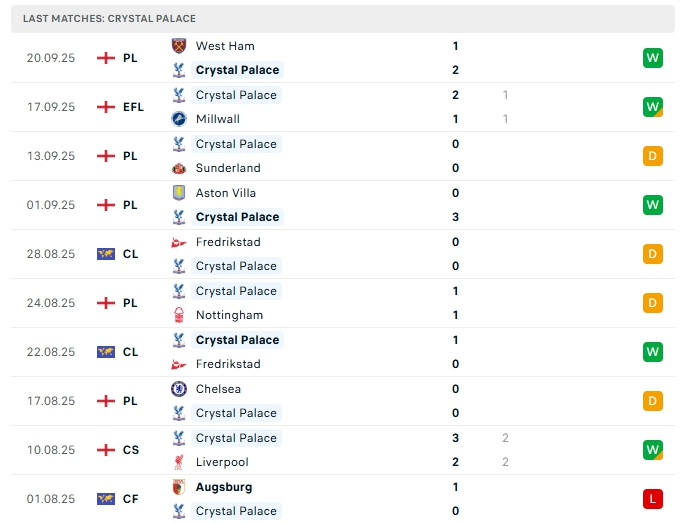Click the W badge for West Ham match
This screenshot has height=523, width=683.
pyautogui.click(x=653, y=58)
